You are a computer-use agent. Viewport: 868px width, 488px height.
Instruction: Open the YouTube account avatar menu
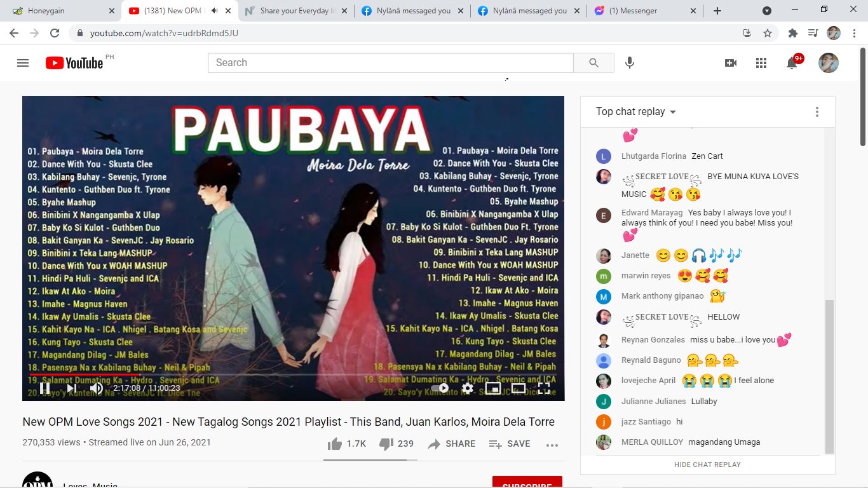click(x=829, y=63)
